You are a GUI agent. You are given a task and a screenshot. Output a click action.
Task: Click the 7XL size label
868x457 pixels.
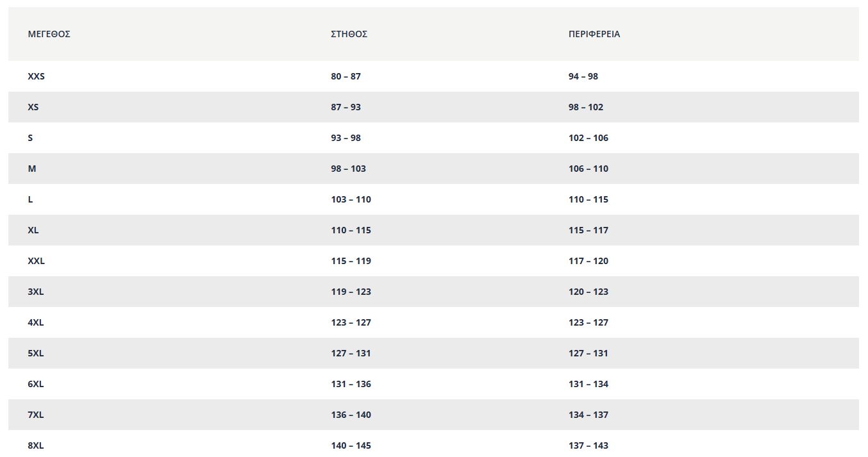point(35,415)
